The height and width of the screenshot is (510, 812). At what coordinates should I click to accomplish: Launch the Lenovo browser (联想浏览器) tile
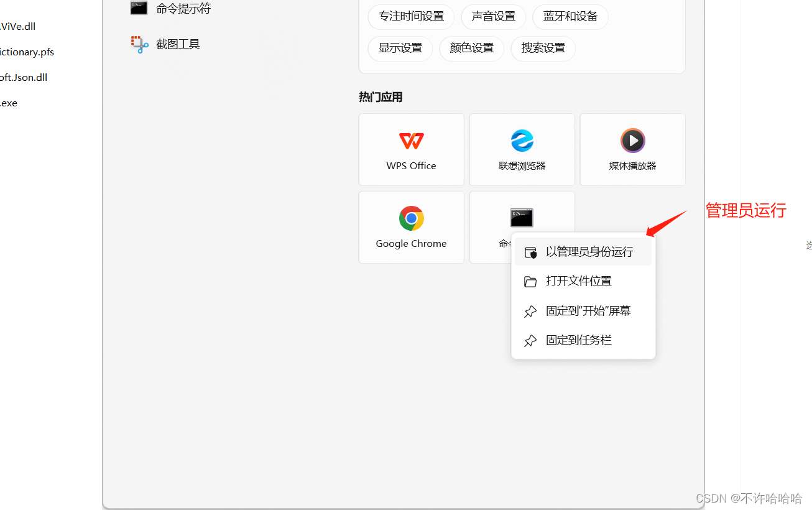pyautogui.click(x=522, y=149)
